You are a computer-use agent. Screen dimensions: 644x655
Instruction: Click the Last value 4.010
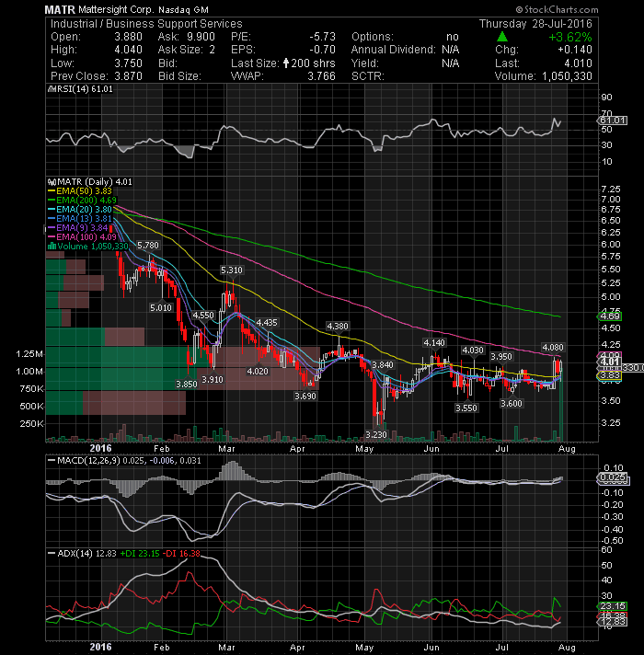tap(578, 63)
